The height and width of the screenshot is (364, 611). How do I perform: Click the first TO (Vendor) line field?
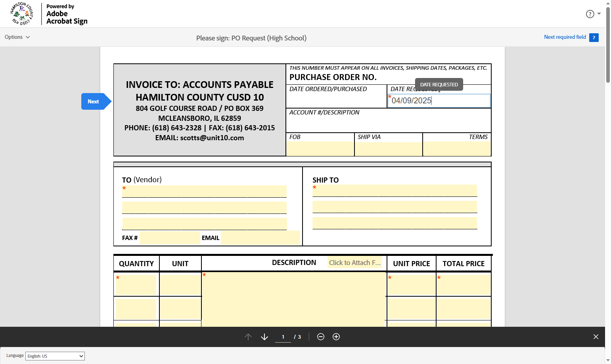(204, 191)
